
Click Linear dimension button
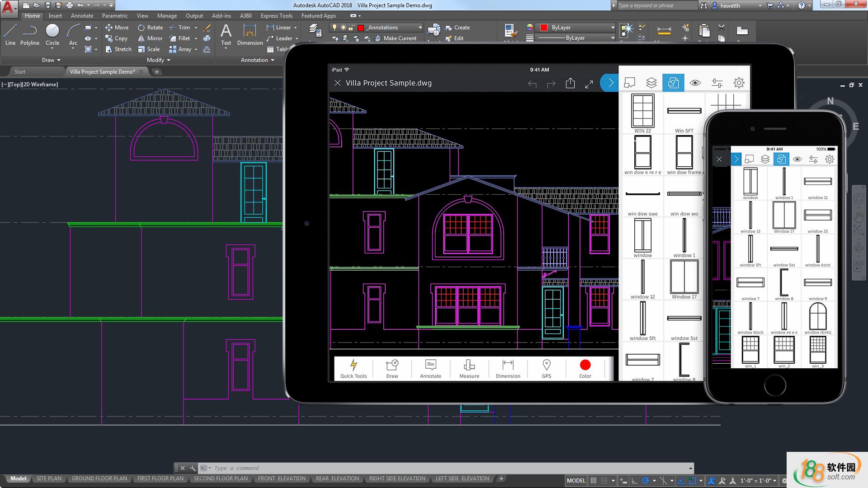click(x=279, y=28)
